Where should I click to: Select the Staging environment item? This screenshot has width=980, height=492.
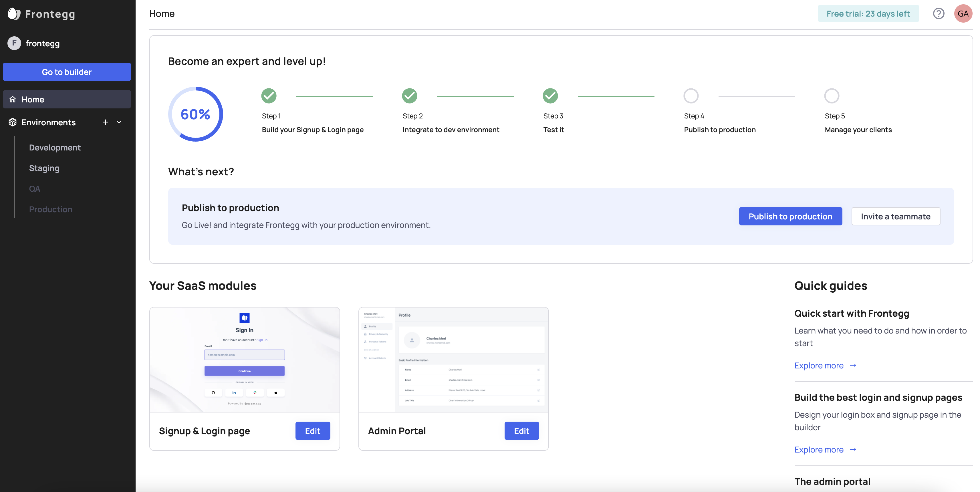44,168
